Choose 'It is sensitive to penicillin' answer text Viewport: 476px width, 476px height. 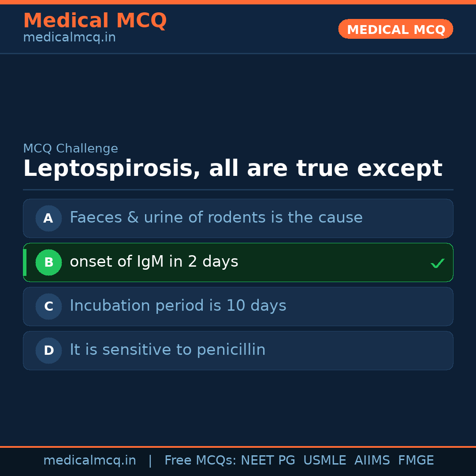pos(167,350)
